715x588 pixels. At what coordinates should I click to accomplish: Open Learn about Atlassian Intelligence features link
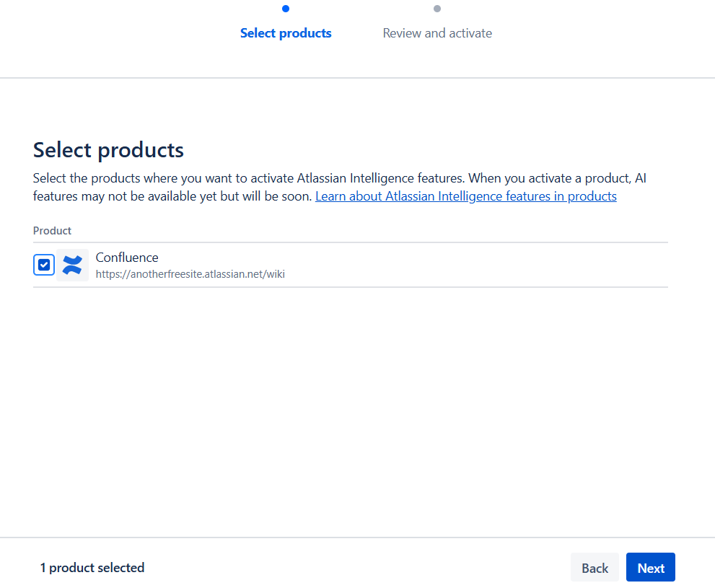pos(465,196)
